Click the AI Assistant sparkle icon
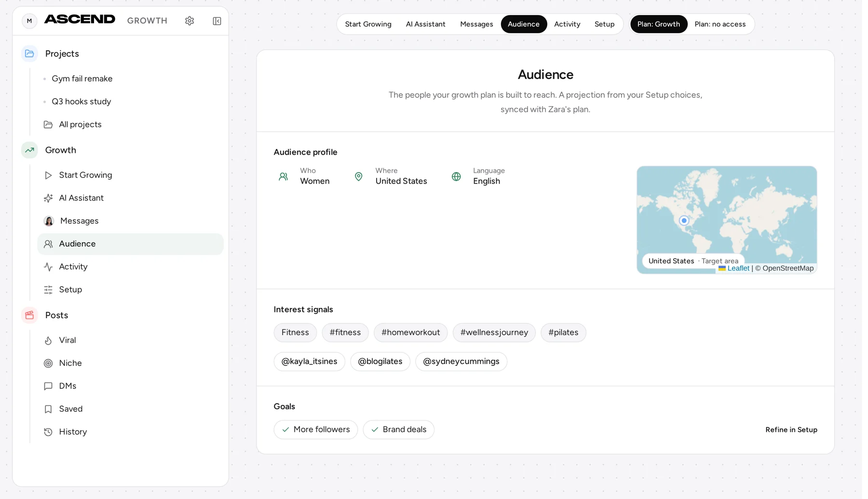The image size is (868, 499). pyautogui.click(x=48, y=198)
